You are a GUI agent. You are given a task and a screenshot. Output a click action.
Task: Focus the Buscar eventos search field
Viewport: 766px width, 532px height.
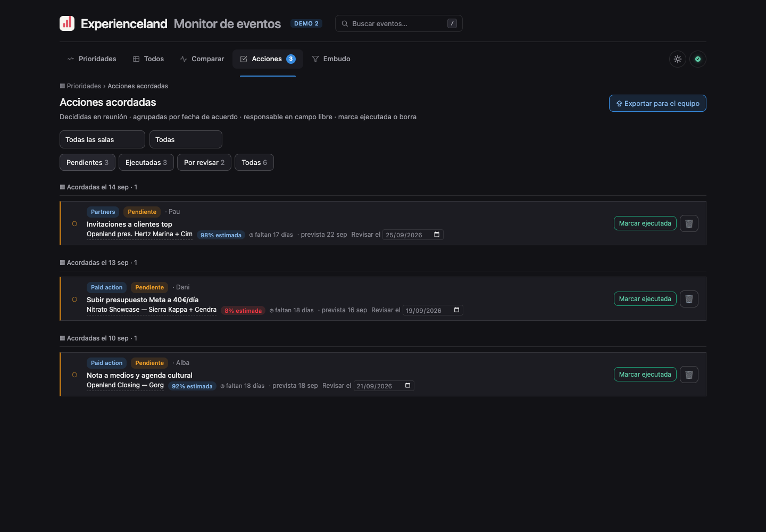399,23
